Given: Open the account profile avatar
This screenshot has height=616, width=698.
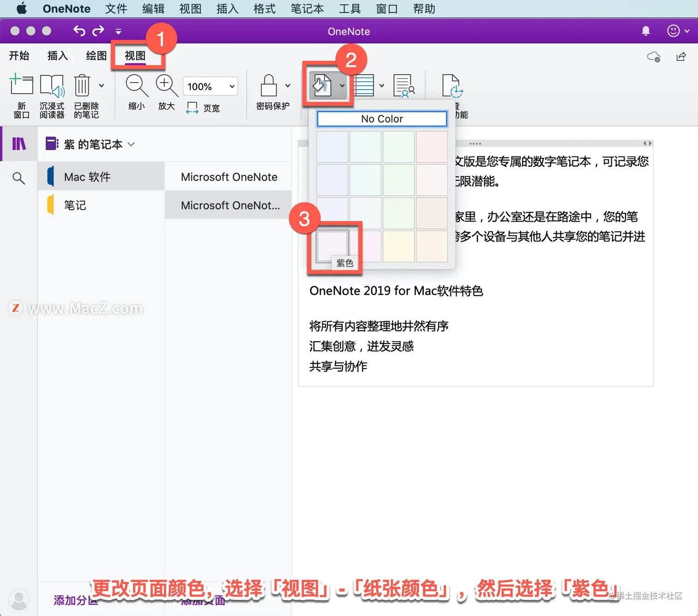Looking at the screenshot, I should click(x=19, y=599).
